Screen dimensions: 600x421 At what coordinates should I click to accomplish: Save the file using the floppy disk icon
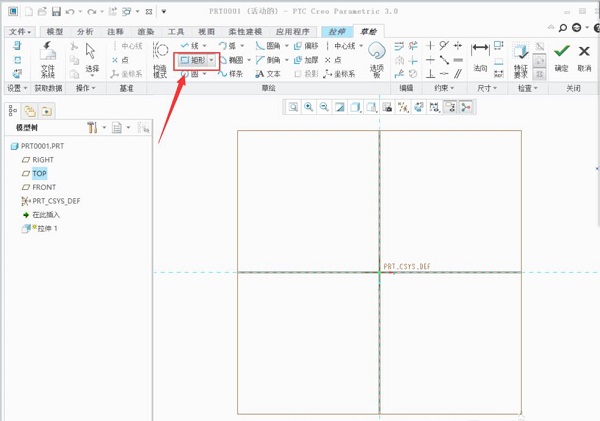pyautogui.click(x=56, y=12)
